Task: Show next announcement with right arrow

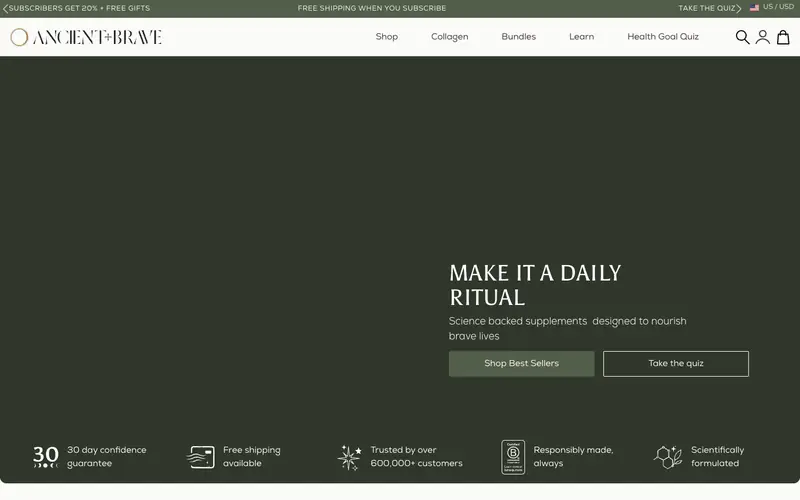Action: pos(738,8)
